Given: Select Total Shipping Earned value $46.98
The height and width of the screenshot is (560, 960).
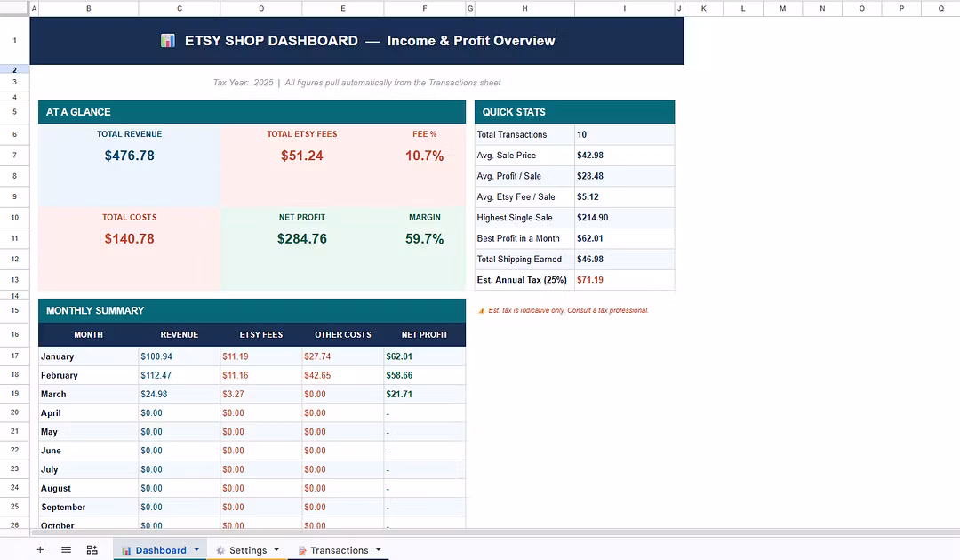Looking at the screenshot, I should coord(625,260).
